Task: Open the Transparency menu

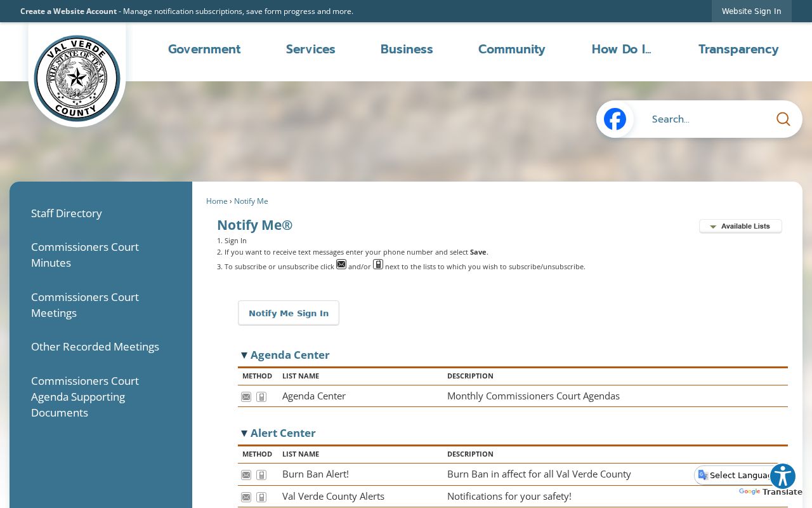Action: (x=738, y=50)
